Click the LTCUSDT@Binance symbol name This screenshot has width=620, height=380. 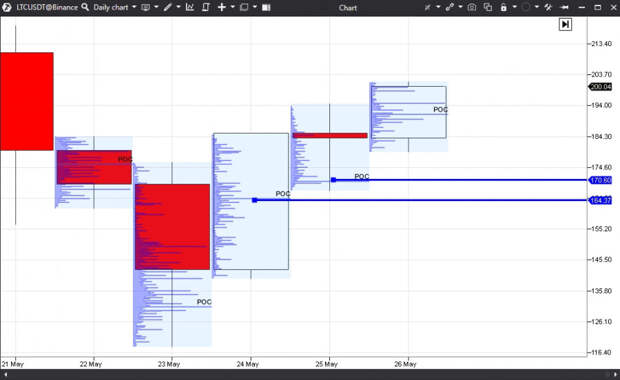(47, 7)
